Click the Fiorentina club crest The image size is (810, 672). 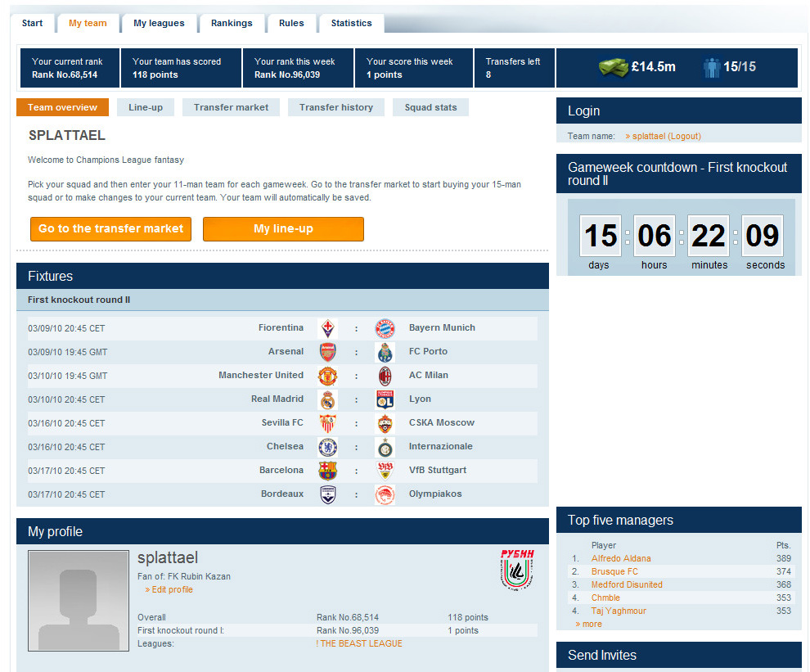327,328
